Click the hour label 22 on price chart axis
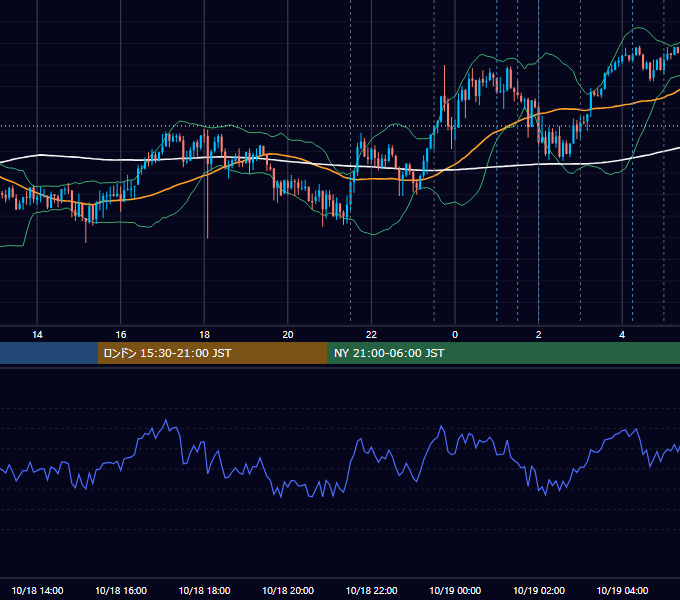The height and width of the screenshot is (600, 680). tap(372, 335)
